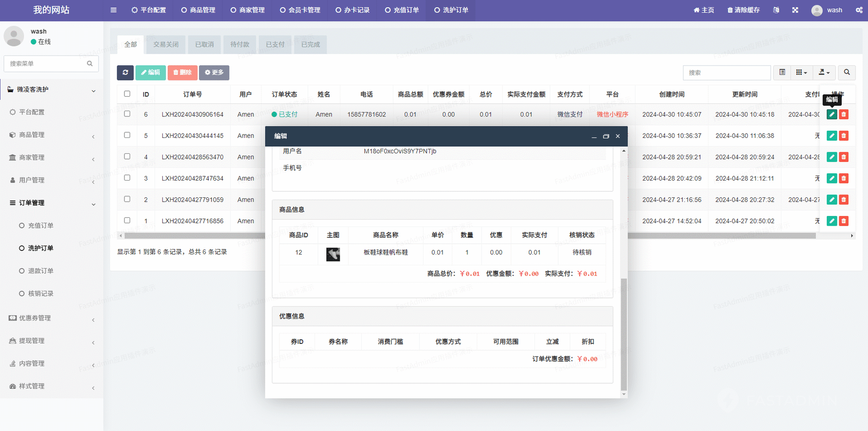
Task: Open the 主页 home link icon
Action: click(697, 10)
